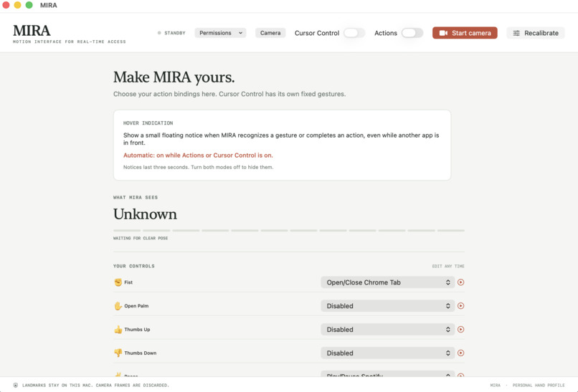Viewport: 578px width, 392px height.
Task: Click the test play icon for Thumbs Up
Action: pyautogui.click(x=460, y=330)
